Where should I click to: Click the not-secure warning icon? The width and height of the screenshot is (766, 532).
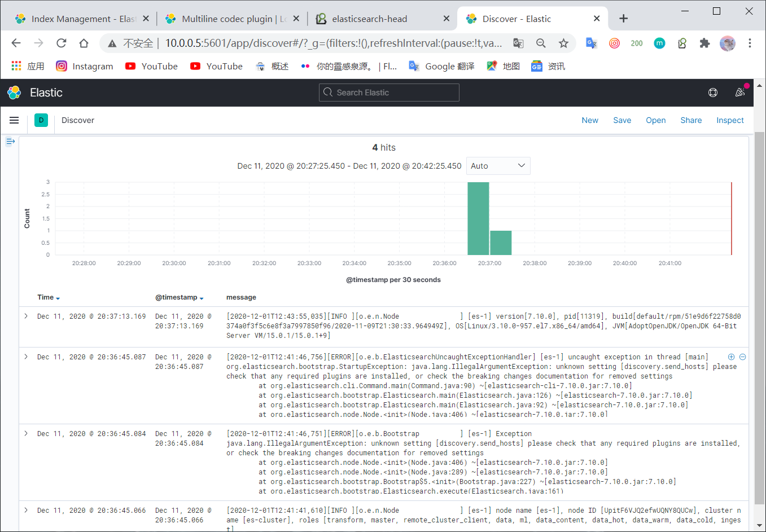click(112, 43)
